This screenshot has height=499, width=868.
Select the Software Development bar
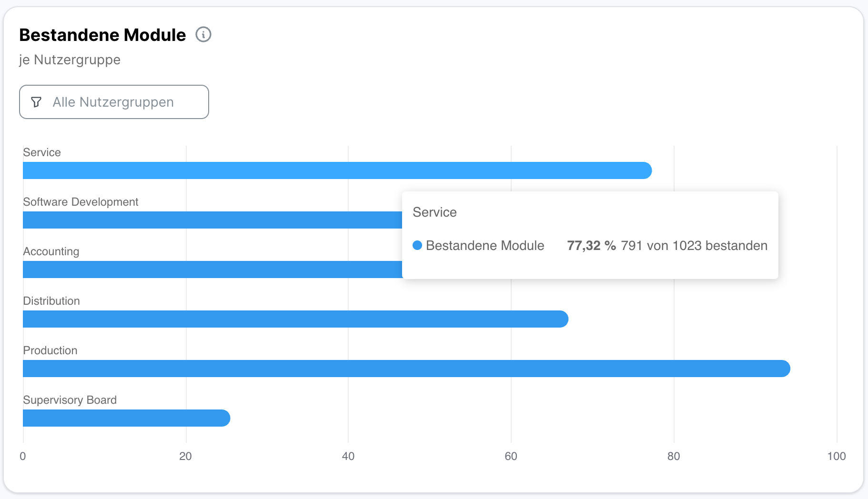pyautogui.click(x=212, y=220)
